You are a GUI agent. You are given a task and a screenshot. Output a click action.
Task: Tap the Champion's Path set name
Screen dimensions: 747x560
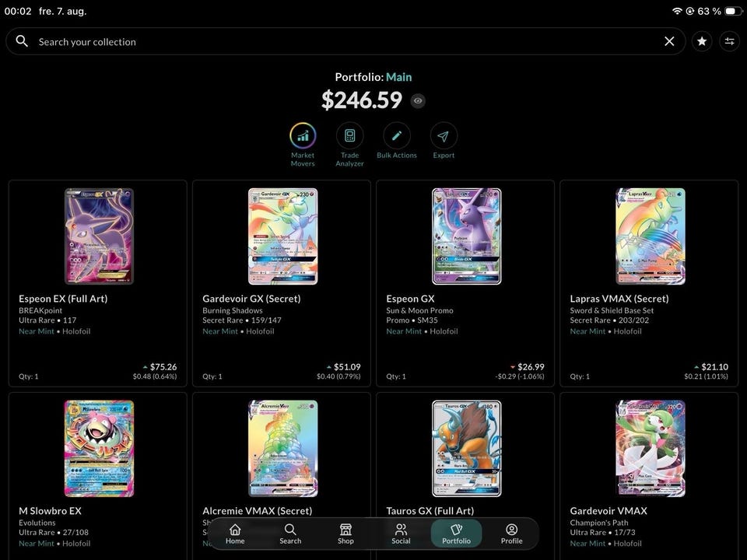click(599, 523)
